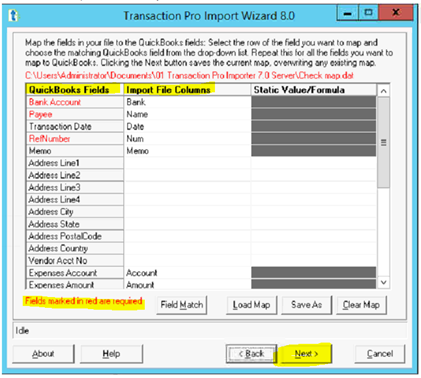Click the Static Value cell for Bank Account
The width and height of the screenshot is (421, 378).
[314, 102]
